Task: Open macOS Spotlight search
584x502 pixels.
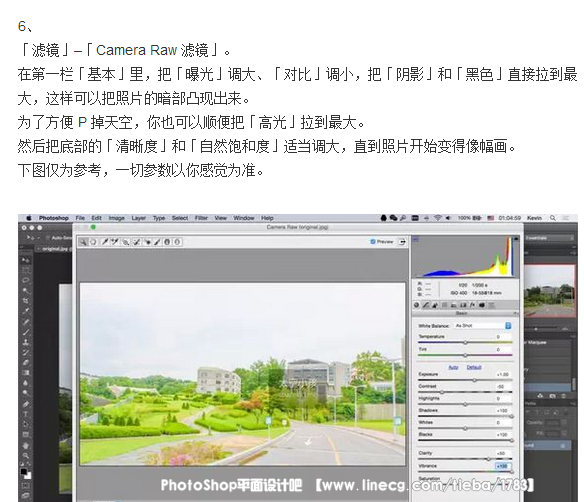Action: [x=553, y=218]
